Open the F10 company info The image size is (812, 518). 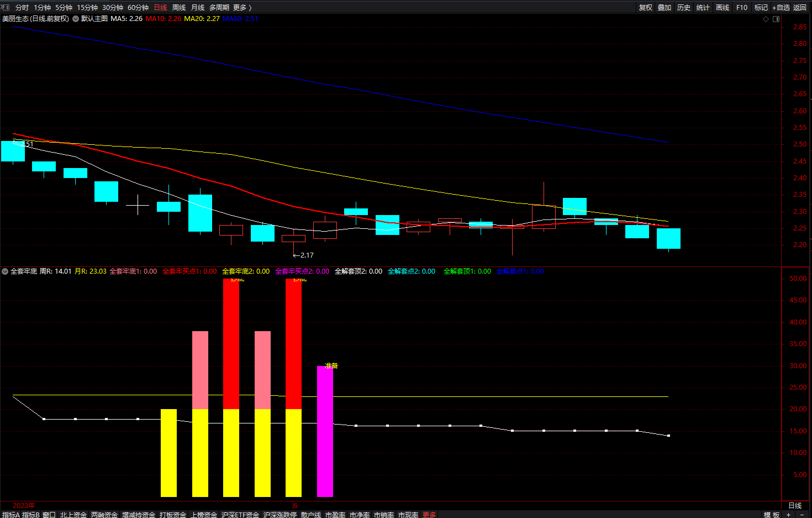click(x=742, y=7)
